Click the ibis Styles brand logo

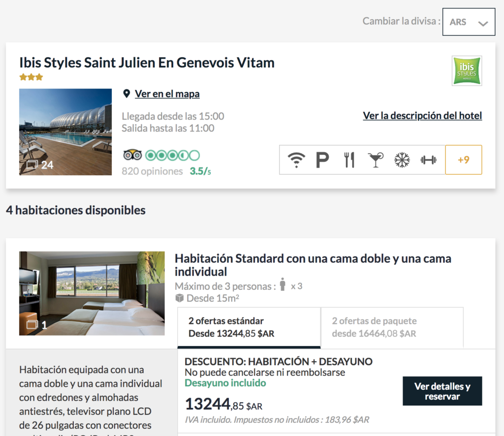point(467,71)
